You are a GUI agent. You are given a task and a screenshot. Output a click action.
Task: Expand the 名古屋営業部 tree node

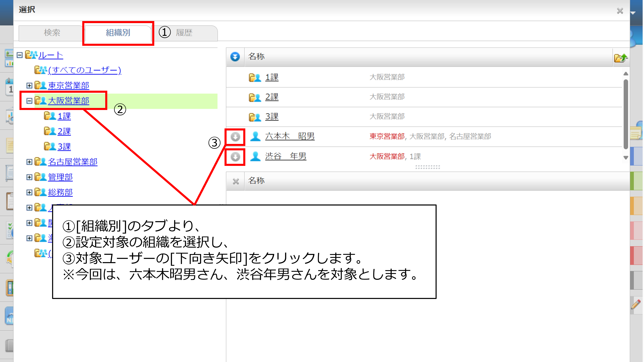click(29, 162)
